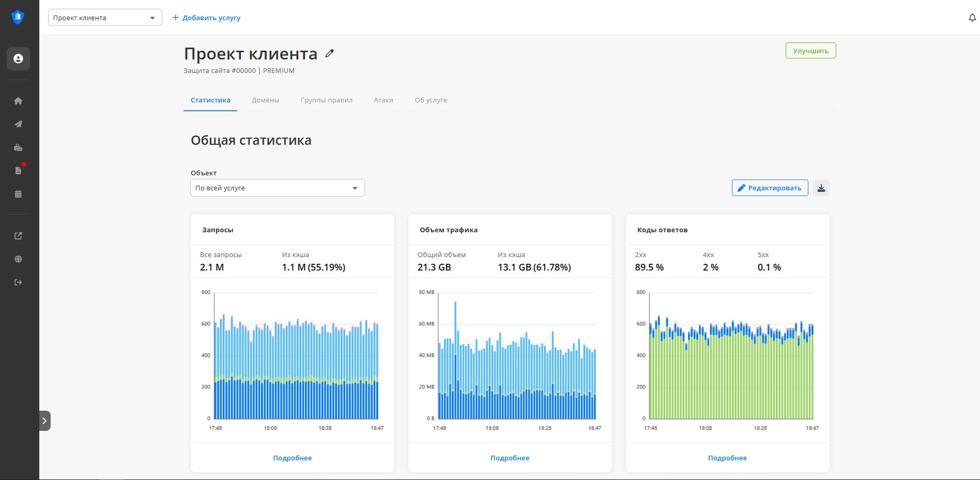Screen dimensions: 980x480
Task: Download statistics with the download icon button
Action: coord(821,188)
